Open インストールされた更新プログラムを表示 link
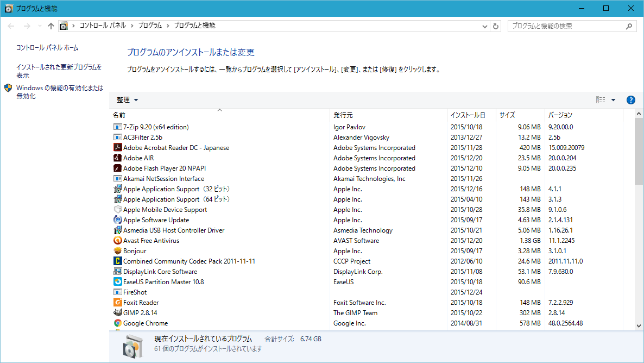 (59, 71)
